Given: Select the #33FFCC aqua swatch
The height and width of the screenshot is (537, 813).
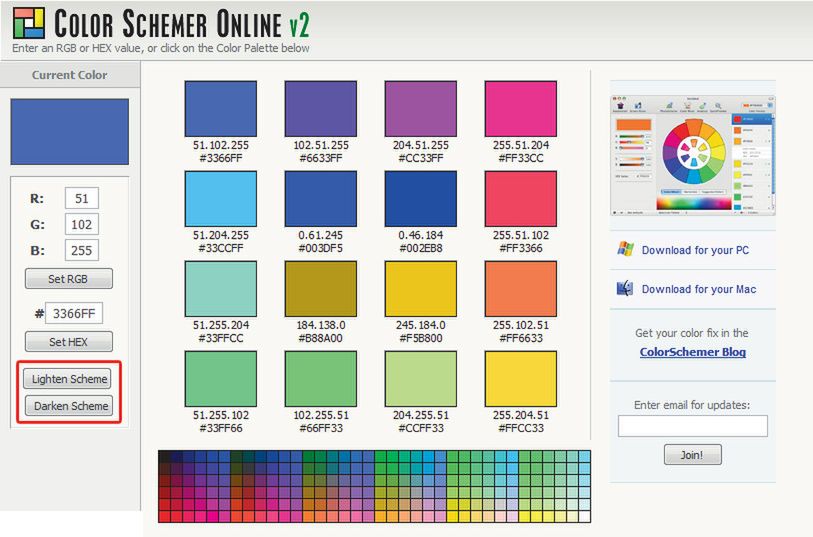Looking at the screenshot, I should coord(220,289).
